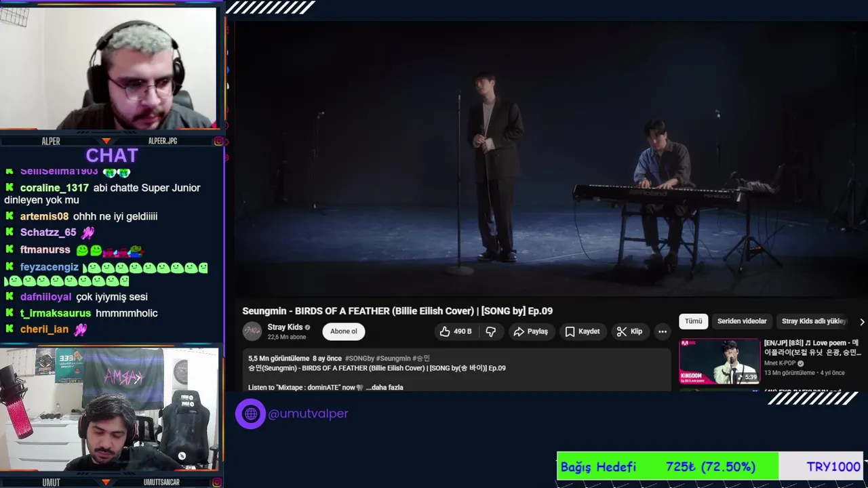Like the video with 490 B likes
The image size is (868, 488).
[455, 331]
